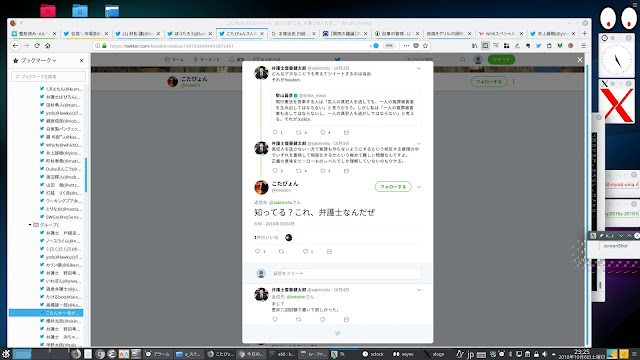Expand the first tweet's chevron menu
Viewport: 640px width, 360px height.
click(419, 68)
